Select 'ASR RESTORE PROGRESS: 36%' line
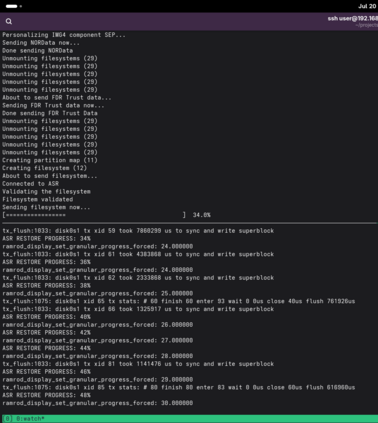 [x=46, y=262]
